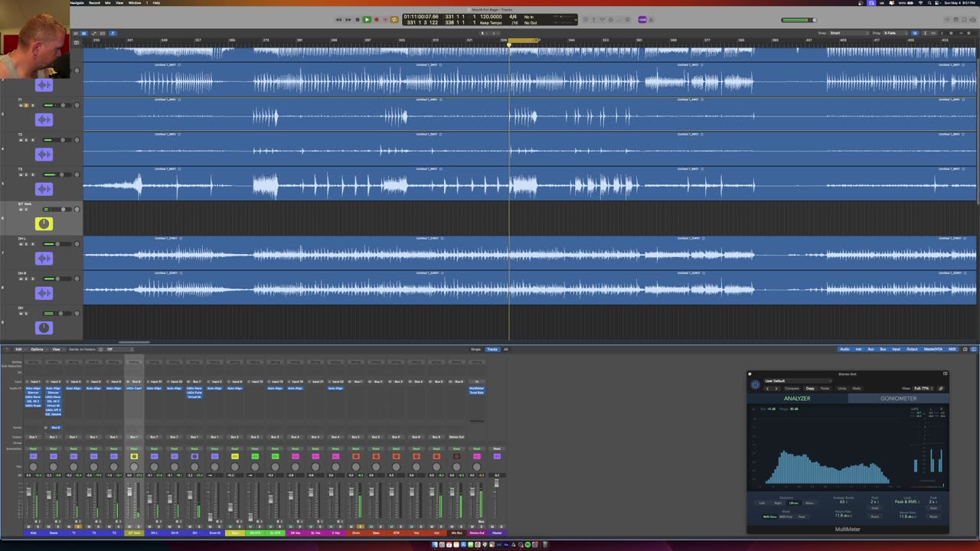This screenshot has width=980, height=551.
Task: Open the Window menu in menu bar
Action: pyautogui.click(x=135, y=3)
